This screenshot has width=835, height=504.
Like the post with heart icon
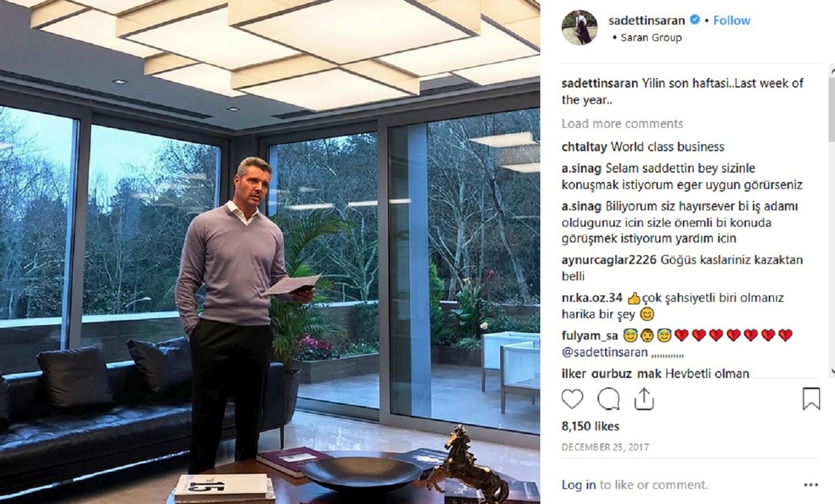pyautogui.click(x=572, y=398)
